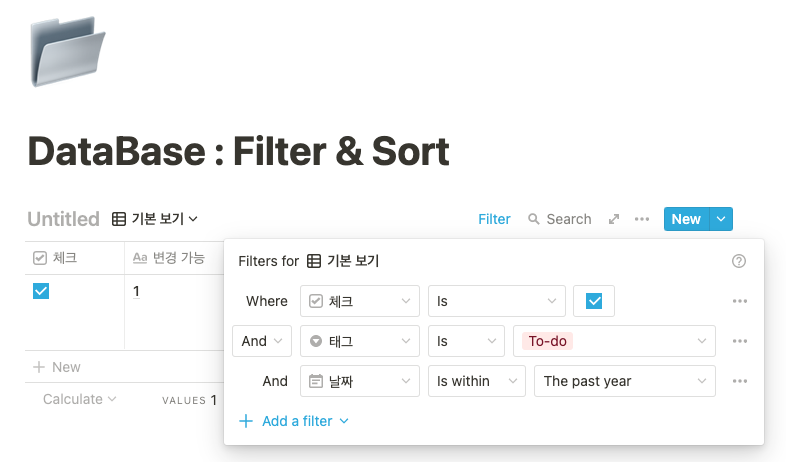Open the expand full page arrow icon
786x462 pixels.
(614, 219)
